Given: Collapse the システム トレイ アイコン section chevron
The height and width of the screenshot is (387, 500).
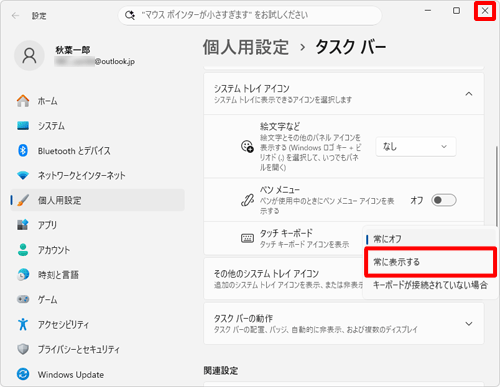Looking at the screenshot, I should point(469,94).
